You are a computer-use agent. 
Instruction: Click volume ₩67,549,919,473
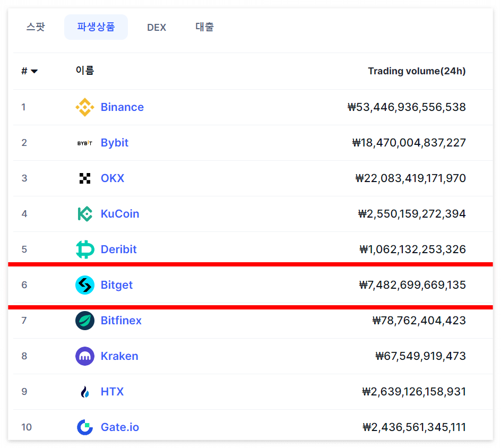pos(420,356)
